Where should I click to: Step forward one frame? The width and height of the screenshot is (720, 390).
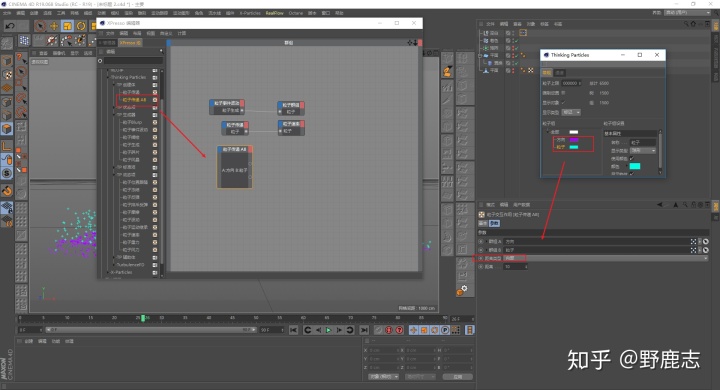point(339,330)
